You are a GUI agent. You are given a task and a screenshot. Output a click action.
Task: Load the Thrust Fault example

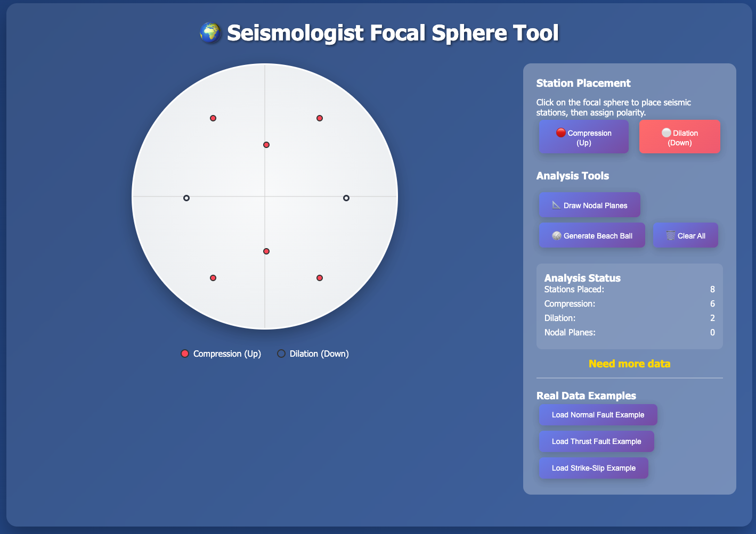tap(596, 441)
